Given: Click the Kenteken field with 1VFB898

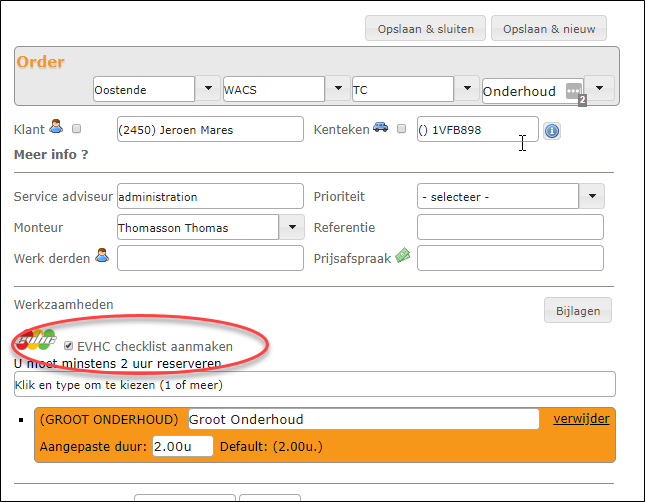Looking at the screenshot, I should click(478, 129).
